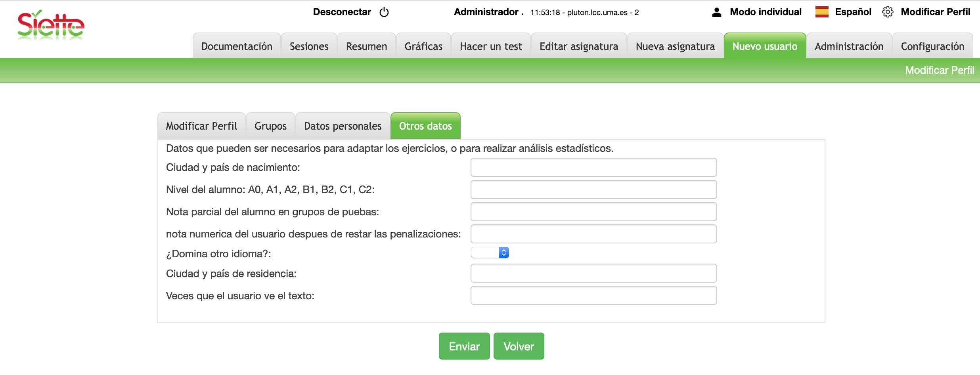
Task: Open the Gráficas tab
Action: click(423, 46)
